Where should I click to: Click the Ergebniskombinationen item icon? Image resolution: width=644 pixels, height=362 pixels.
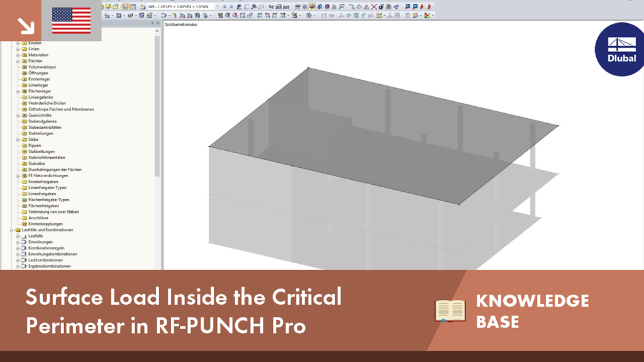pos(25,266)
